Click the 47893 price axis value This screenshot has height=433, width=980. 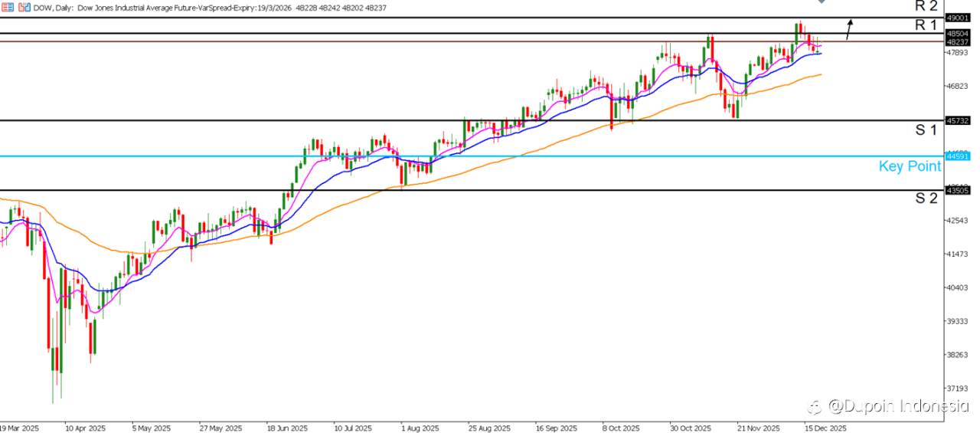click(959, 53)
